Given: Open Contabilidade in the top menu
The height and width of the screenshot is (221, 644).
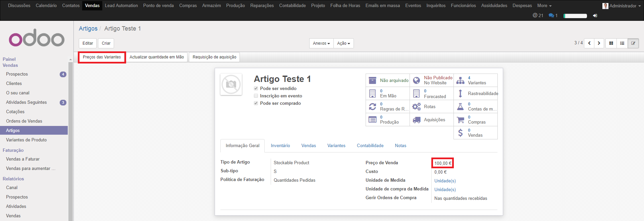Looking at the screenshot, I should (292, 6).
